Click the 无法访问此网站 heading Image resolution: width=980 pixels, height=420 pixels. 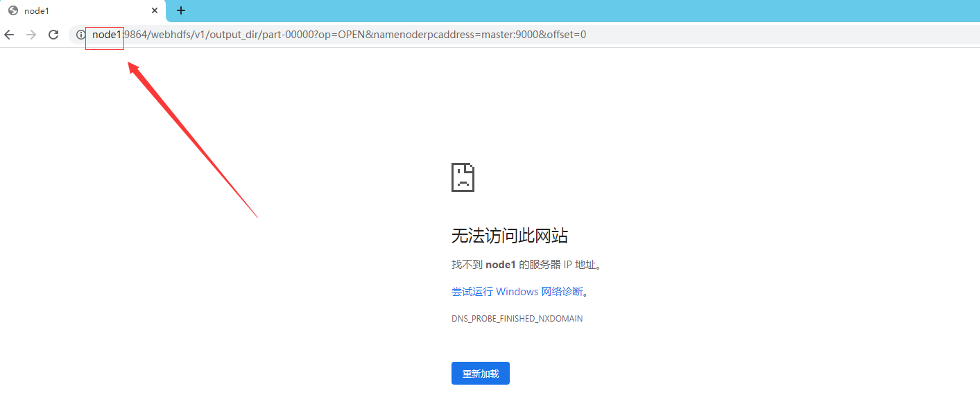[x=510, y=236]
